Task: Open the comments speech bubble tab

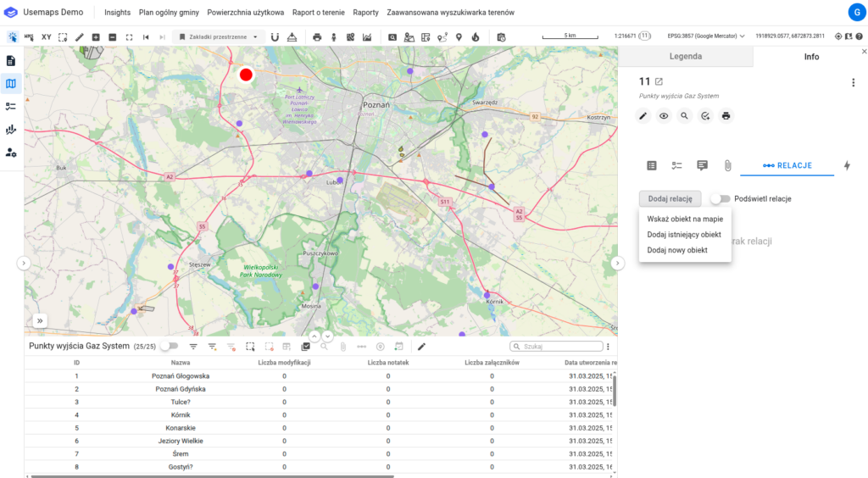Action: [x=702, y=165]
